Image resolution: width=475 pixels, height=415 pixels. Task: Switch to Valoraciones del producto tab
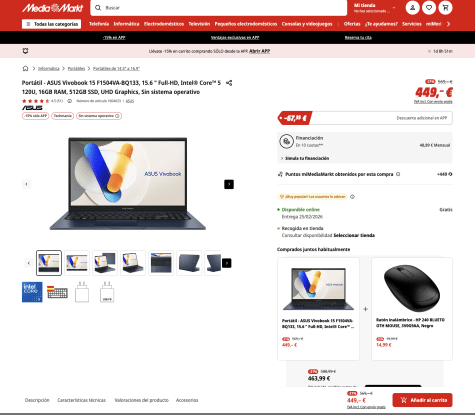(141, 400)
